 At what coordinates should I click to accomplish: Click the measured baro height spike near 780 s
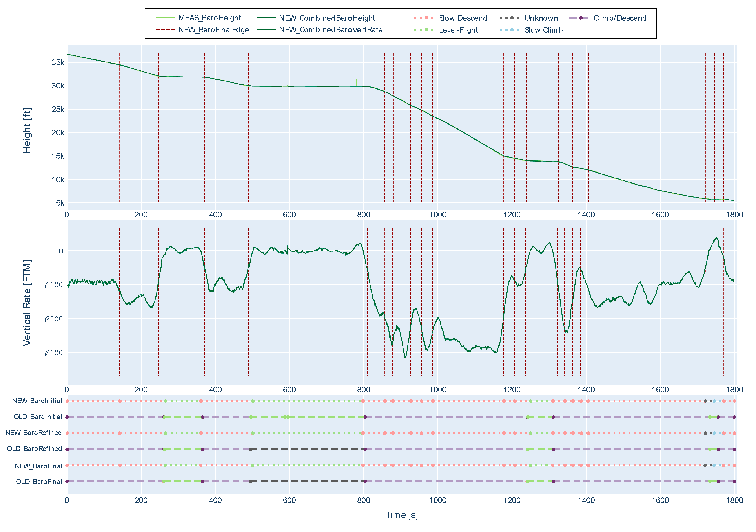[x=356, y=82]
